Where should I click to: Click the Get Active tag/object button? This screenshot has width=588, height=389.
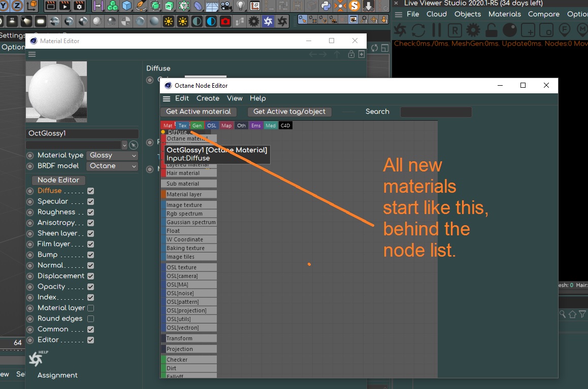point(289,112)
